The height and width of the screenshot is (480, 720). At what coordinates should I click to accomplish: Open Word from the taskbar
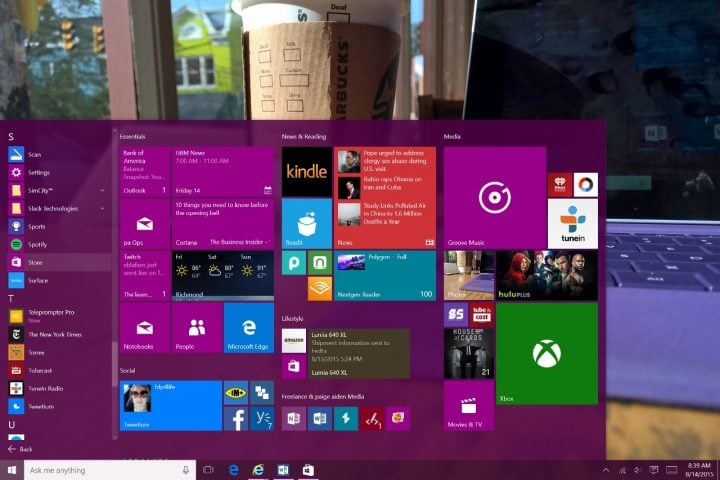(283, 470)
